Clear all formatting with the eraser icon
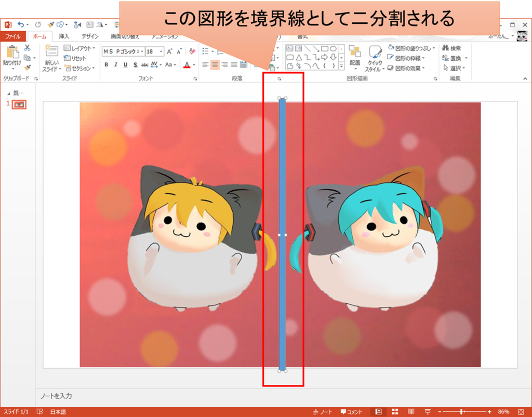 tap(192, 51)
